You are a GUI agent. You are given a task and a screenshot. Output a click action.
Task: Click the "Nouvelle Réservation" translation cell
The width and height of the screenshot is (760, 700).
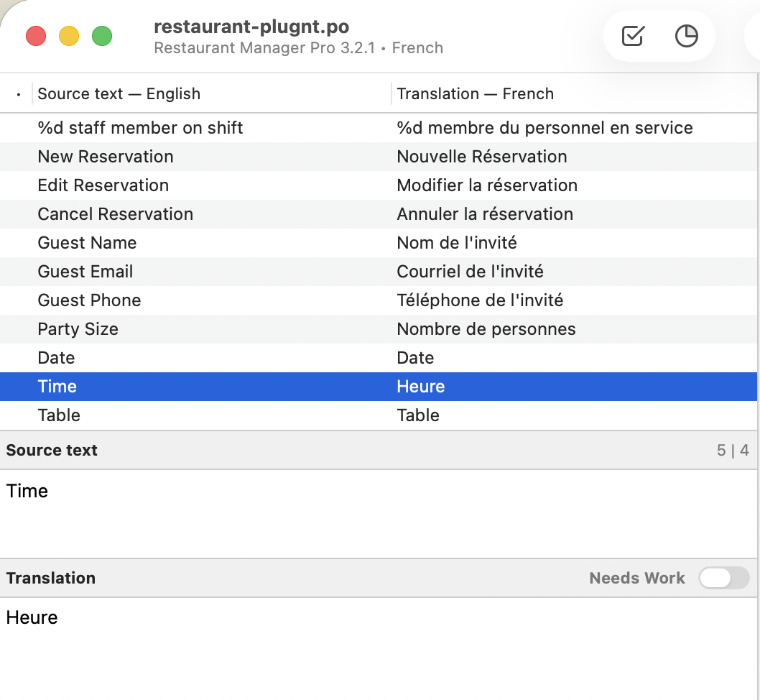(x=482, y=157)
